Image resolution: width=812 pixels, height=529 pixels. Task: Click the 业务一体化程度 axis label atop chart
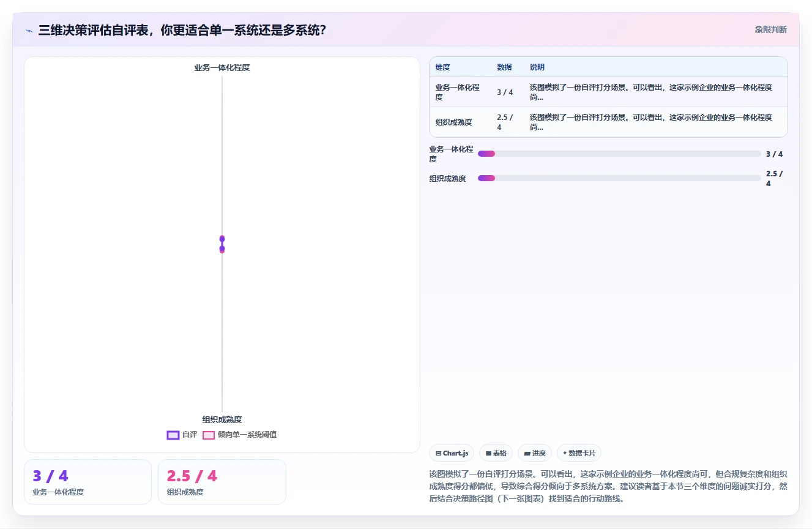click(x=222, y=68)
